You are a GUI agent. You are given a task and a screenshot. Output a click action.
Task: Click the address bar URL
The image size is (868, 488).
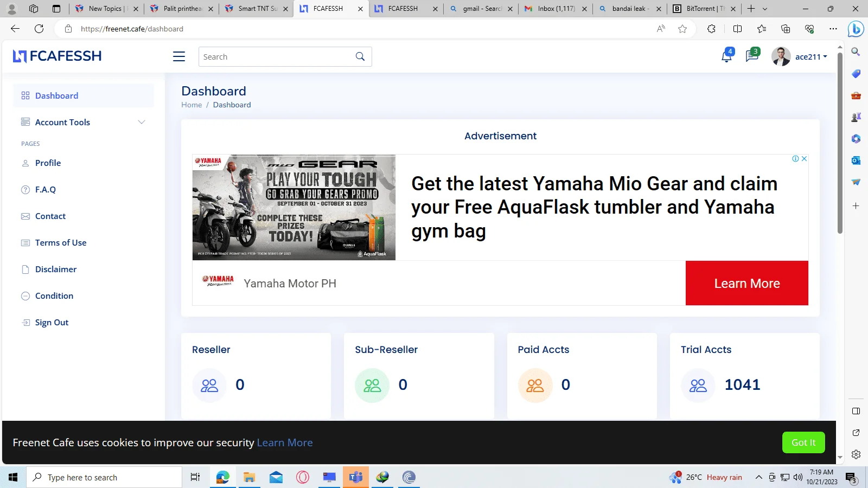[x=132, y=29]
